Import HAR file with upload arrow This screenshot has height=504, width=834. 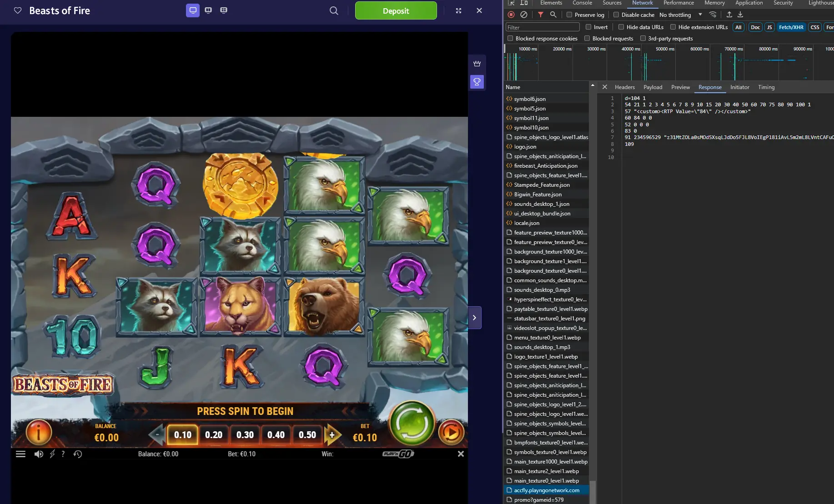(729, 15)
